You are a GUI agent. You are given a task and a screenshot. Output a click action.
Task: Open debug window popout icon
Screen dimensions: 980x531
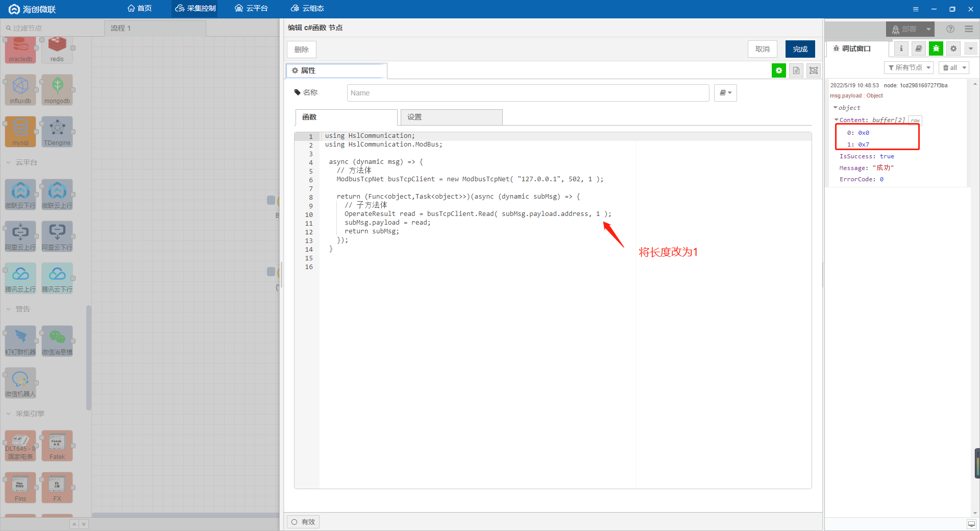971,524
